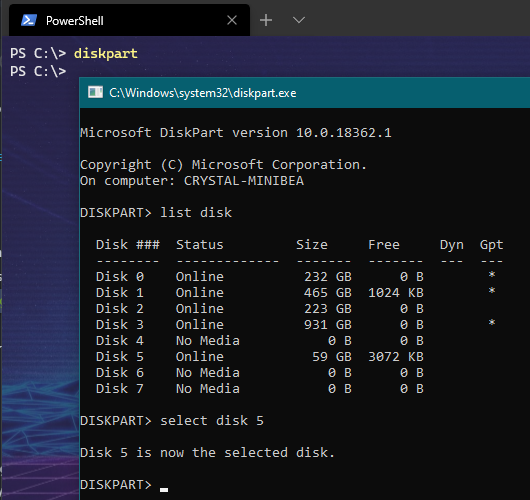Click the 'list disk' command text
This screenshot has height=500, width=530.
196,213
